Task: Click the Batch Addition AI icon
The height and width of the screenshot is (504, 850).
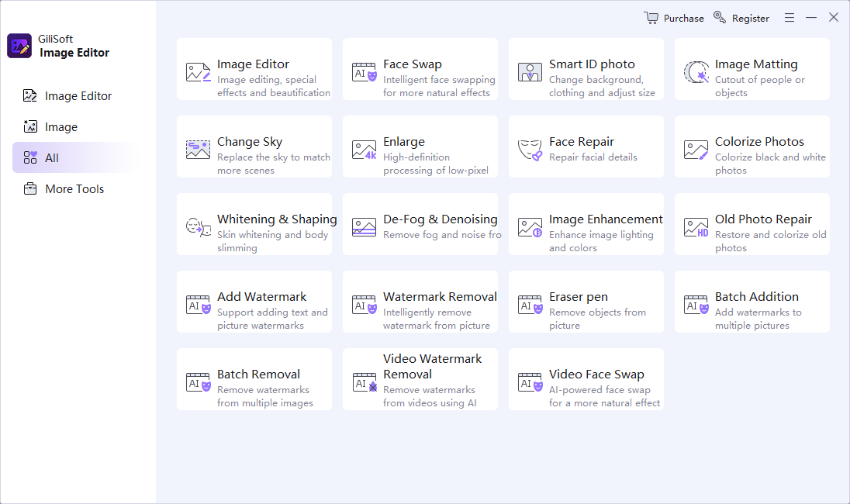Action: click(696, 305)
